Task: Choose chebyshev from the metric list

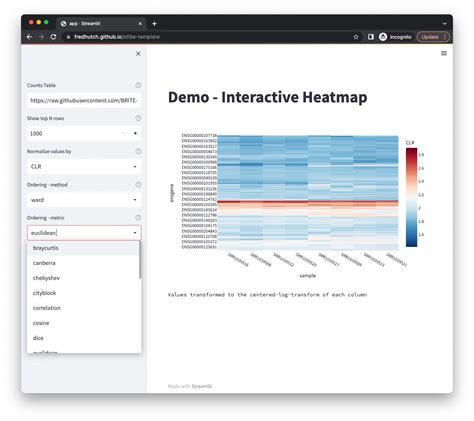Action: point(83,278)
